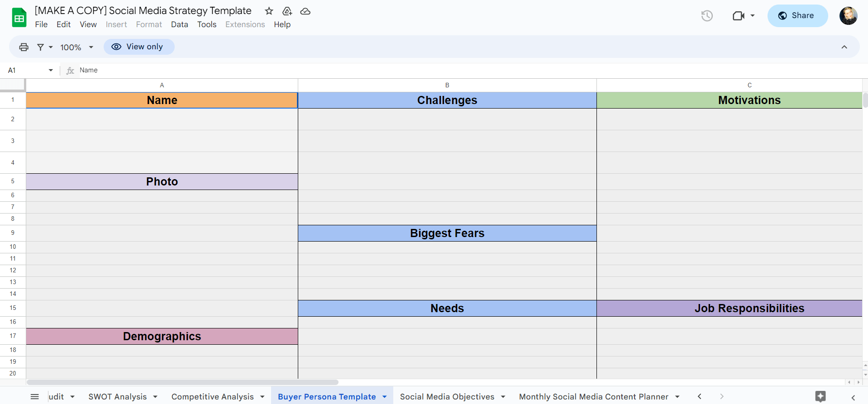Open the 100% zoom level dropdown

(x=77, y=47)
